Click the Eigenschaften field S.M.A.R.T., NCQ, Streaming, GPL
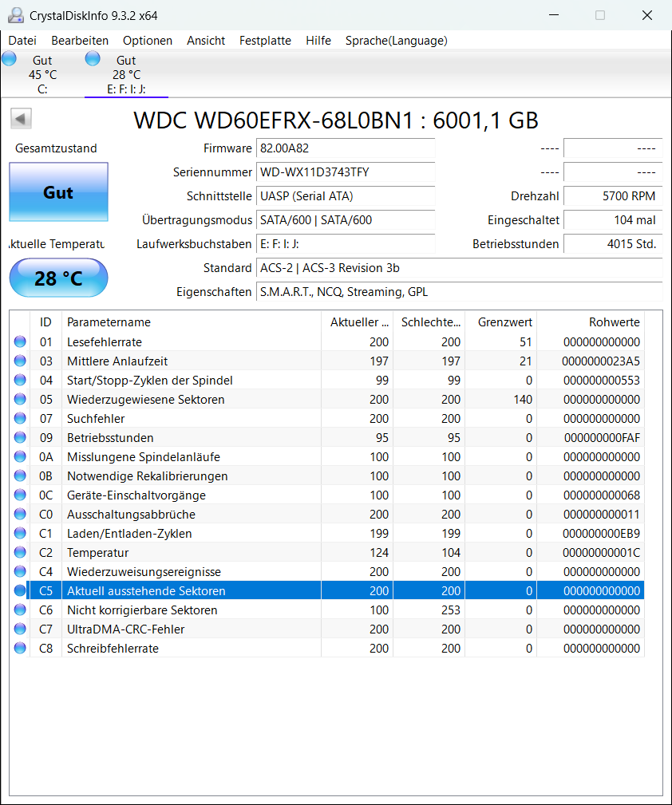Image resolution: width=672 pixels, height=805 pixels. point(459,292)
